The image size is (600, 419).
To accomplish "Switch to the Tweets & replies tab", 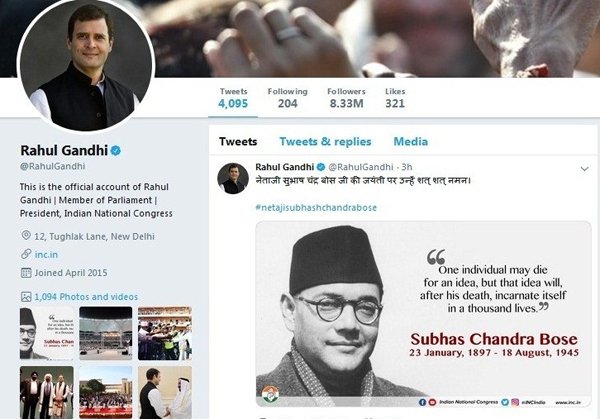I will click(x=325, y=142).
